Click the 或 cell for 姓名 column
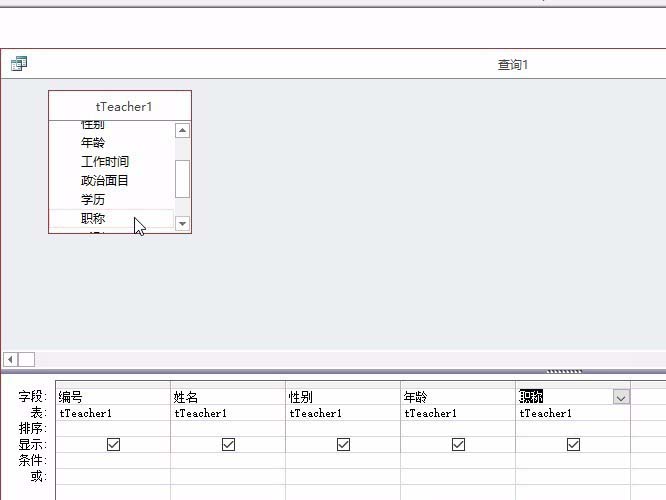 [x=228, y=477]
